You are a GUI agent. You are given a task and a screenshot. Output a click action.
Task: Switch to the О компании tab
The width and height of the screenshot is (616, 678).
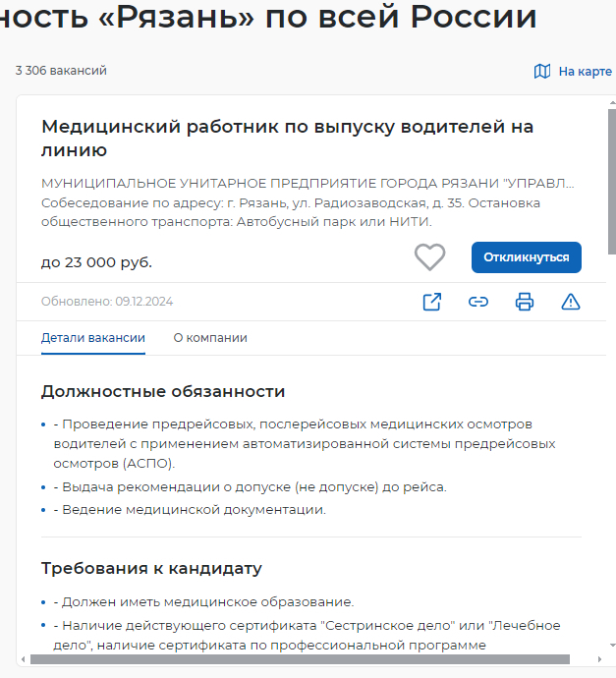(210, 338)
